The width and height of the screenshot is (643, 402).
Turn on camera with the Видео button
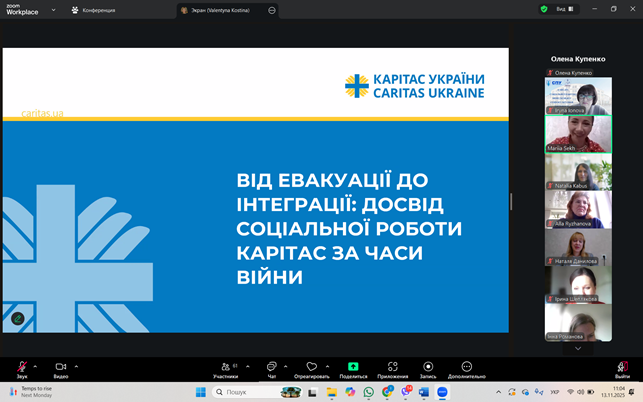(60, 367)
